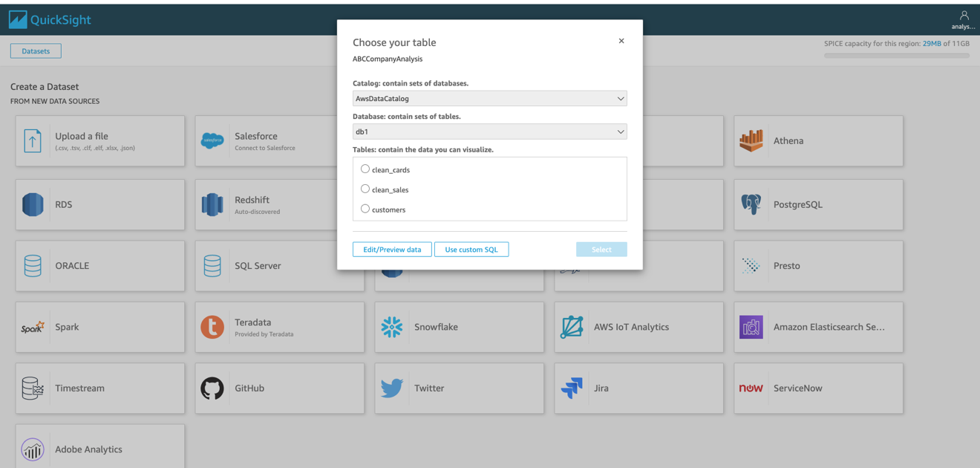Screen dimensions: 980x468
Task: Pick the GitHub octocat icon
Action: coord(212,388)
